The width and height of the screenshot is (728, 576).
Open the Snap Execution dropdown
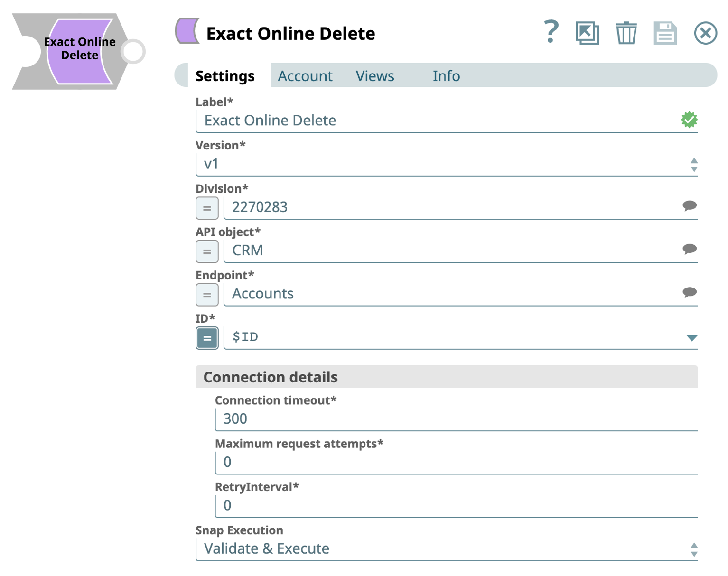pos(447,549)
